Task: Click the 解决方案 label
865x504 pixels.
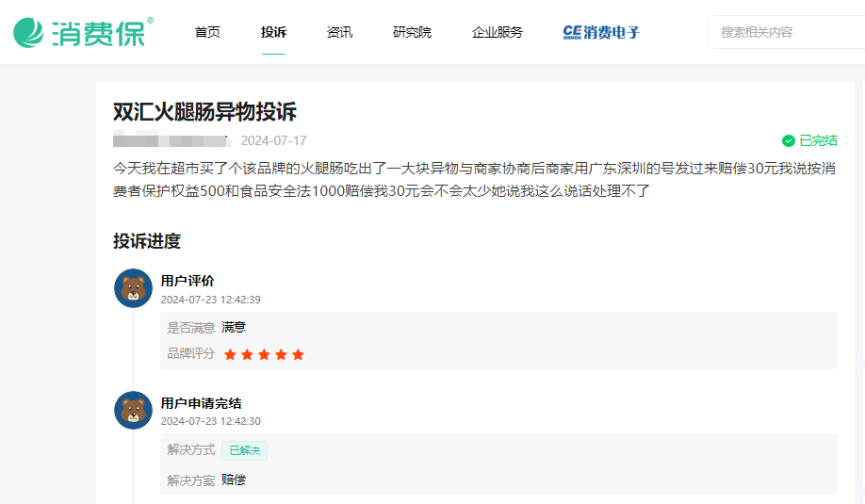Action: tap(191, 480)
